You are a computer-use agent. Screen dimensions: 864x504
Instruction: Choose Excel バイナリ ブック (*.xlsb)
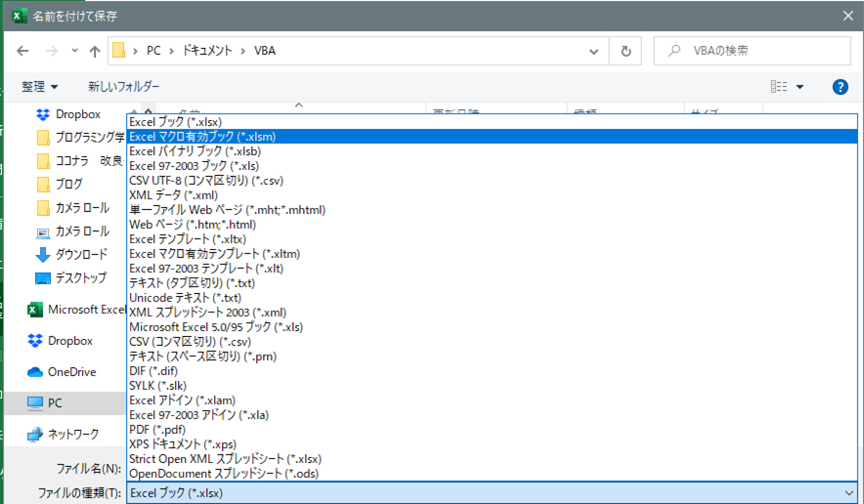tap(492, 151)
